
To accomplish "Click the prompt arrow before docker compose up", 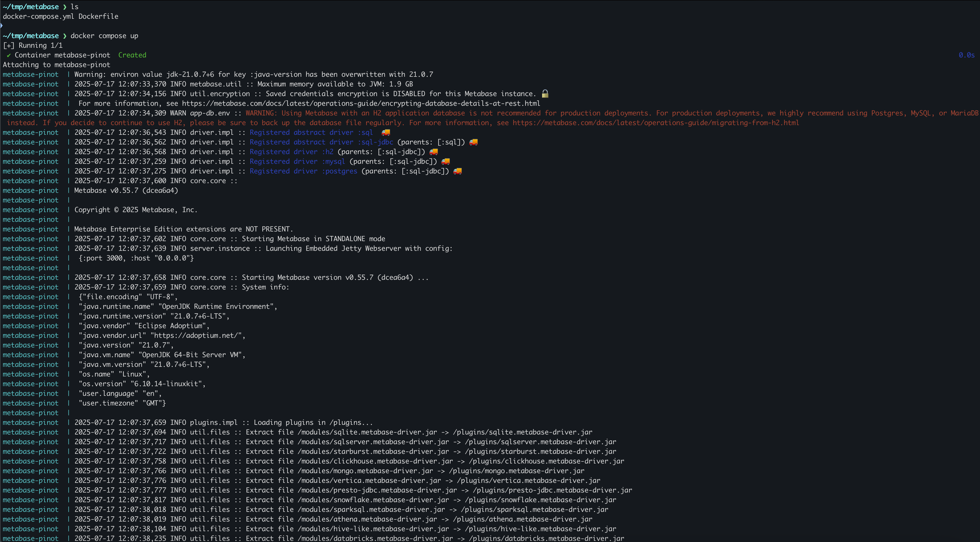I will 64,36.
